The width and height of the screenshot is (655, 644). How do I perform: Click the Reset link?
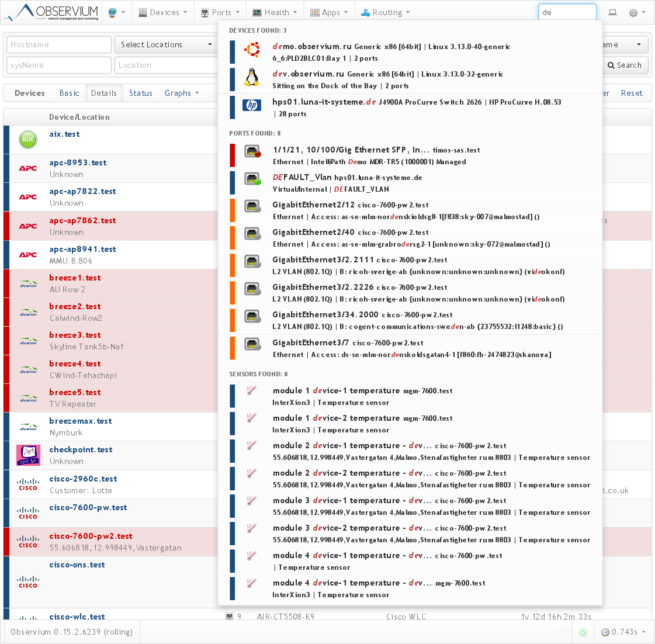point(631,93)
